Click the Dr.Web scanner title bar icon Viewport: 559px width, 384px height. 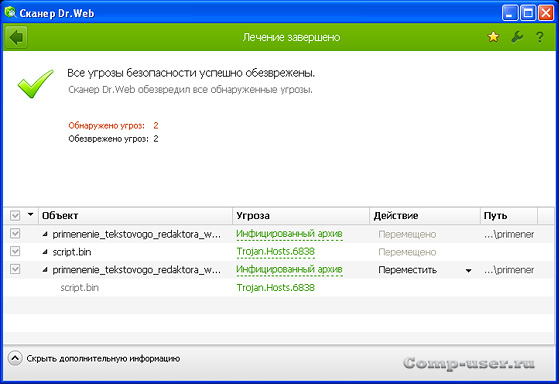click(11, 13)
